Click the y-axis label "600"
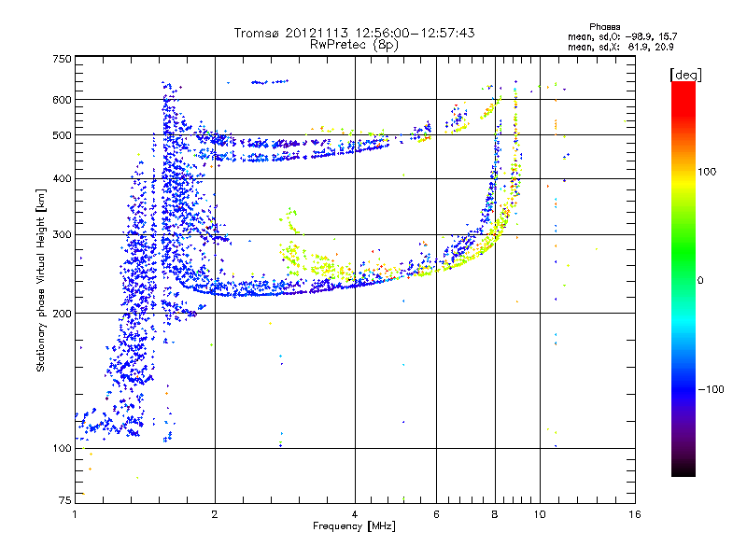The height and width of the screenshot is (560, 747). pos(62,100)
